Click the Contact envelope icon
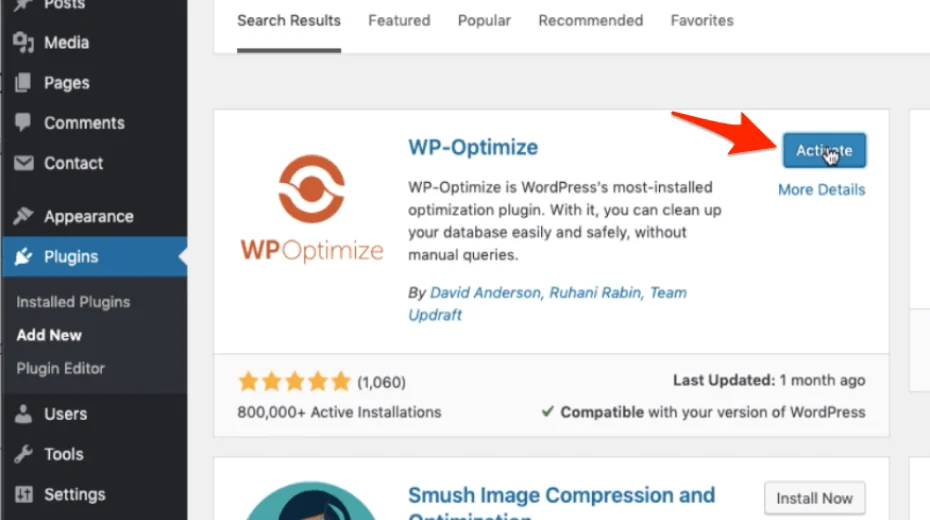 (23, 163)
